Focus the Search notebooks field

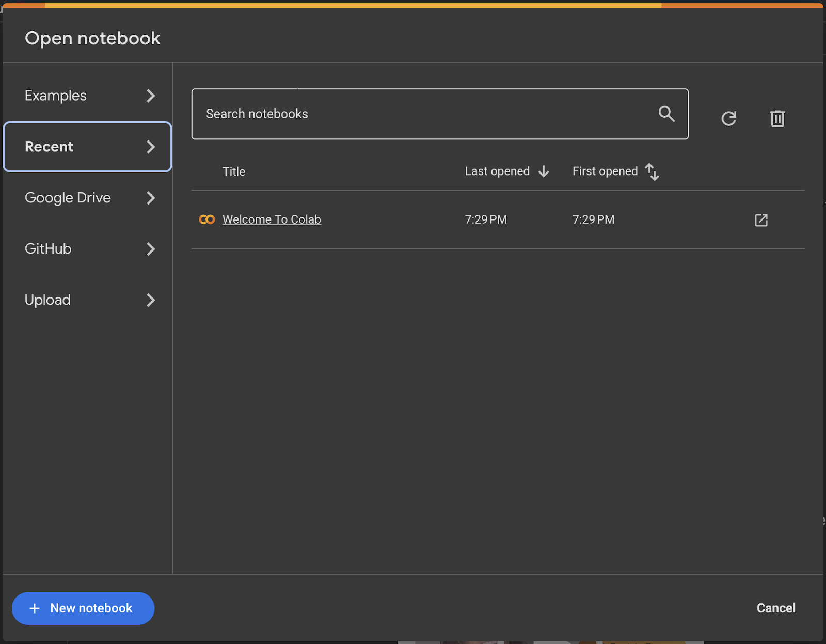tap(440, 114)
